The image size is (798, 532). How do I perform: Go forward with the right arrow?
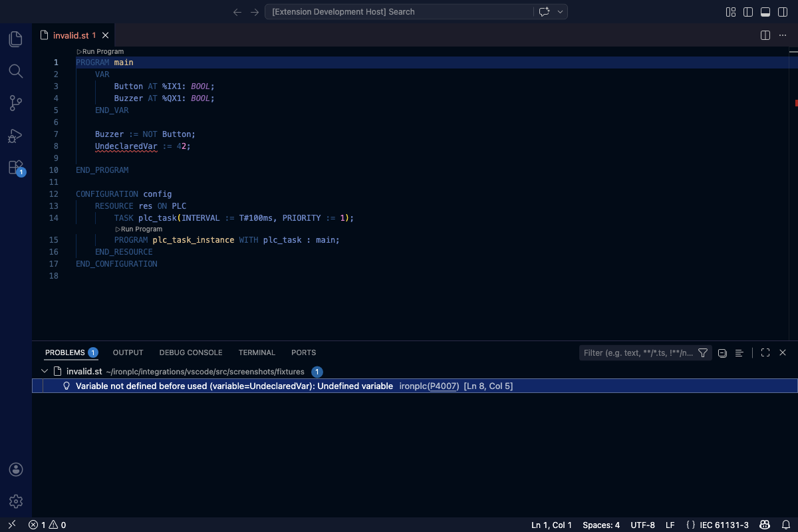(255, 12)
